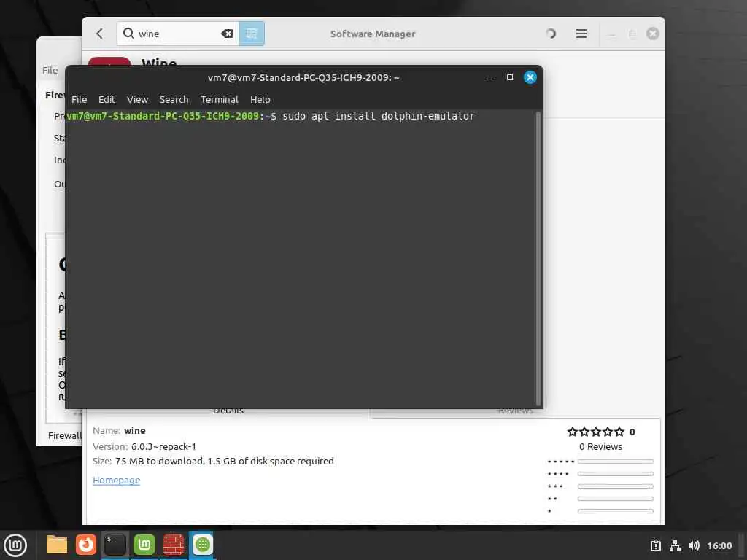The image size is (747, 560).
Task: Open Files from the taskbar
Action: pyautogui.click(x=57, y=545)
